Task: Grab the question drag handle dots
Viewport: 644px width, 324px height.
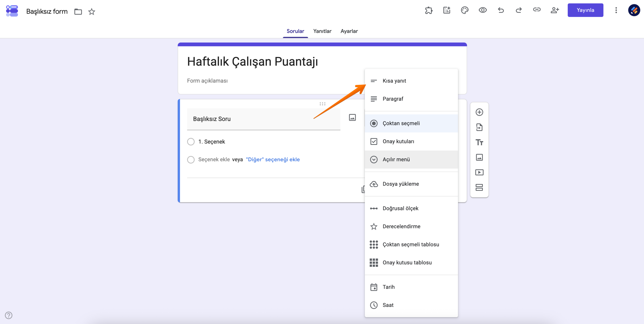Action: pos(323,104)
